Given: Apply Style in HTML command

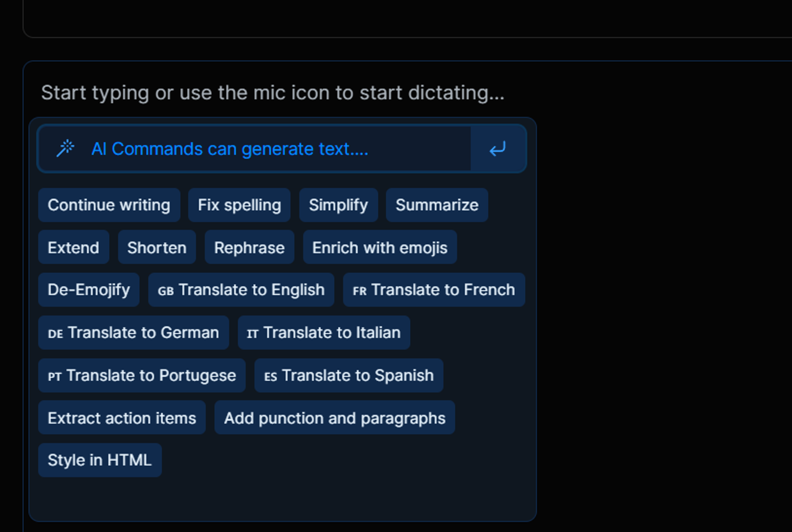Looking at the screenshot, I should pyautogui.click(x=99, y=460).
